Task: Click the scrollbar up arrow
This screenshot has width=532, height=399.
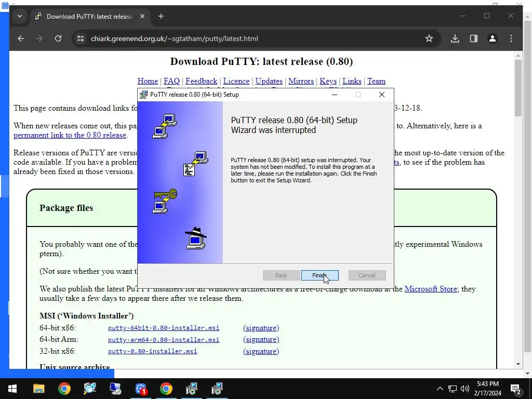Action: click(x=518, y=56)
